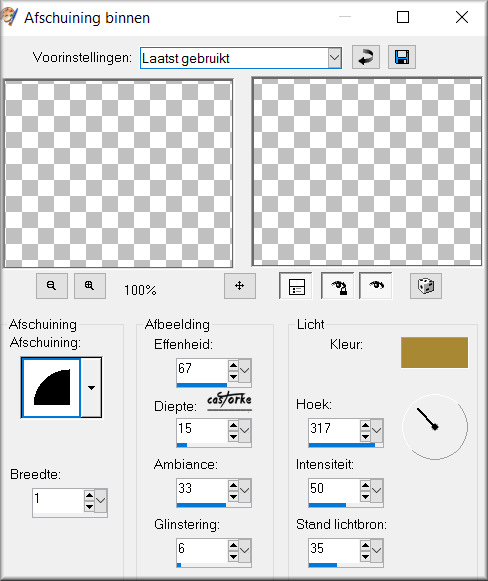Click the save preset floppy disk icon
The width and height of the screenshot is (488, 581).
point(402,57)
